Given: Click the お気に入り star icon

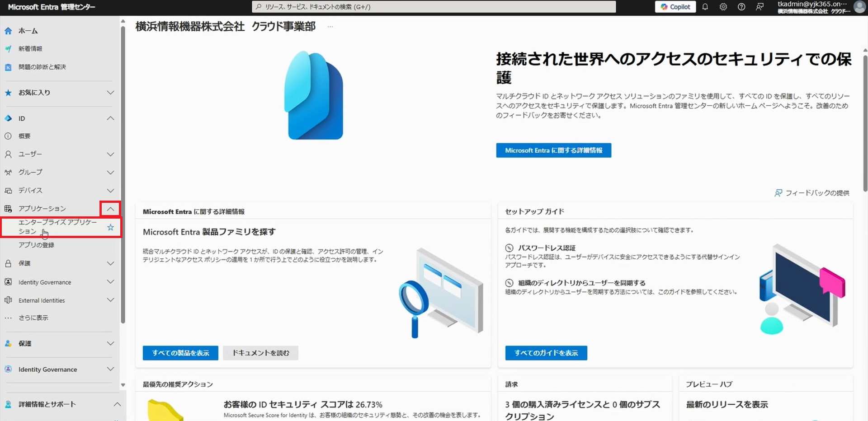Looking at the screenshot, I should (8, 93).
